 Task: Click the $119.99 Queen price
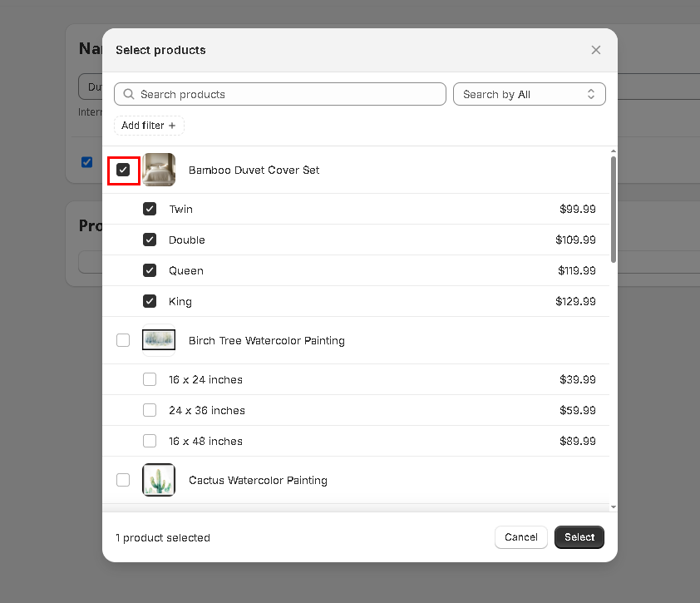[577, 270]
